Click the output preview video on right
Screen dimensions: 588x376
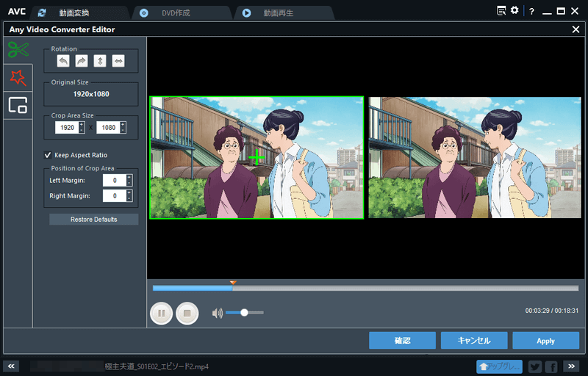pos(474,157)
